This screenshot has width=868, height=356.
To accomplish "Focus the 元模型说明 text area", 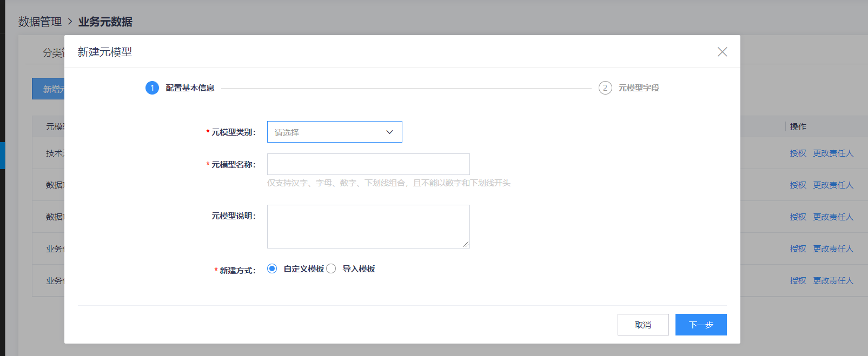I will pyautogui.click(x=368, y=226).
